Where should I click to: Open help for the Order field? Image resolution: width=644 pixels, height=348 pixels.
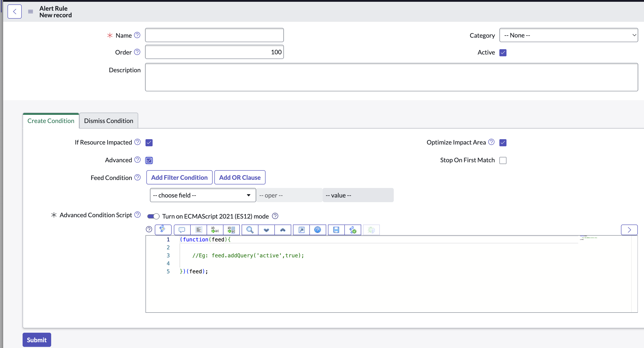pyautogui.click(x=137, y=52)
